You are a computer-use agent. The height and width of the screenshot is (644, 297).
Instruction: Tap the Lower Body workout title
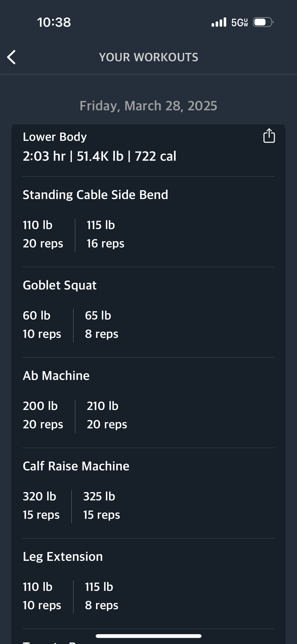click(55, 137)
